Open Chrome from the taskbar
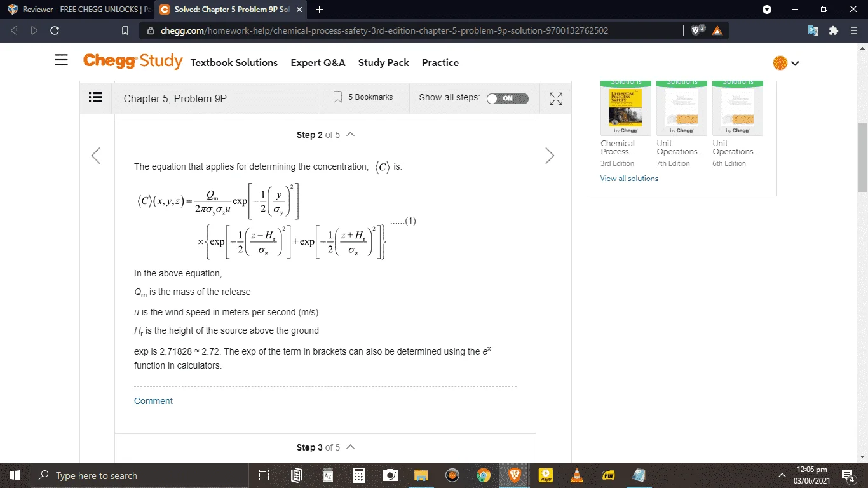868x488 pixels. (x=483, y=475)
